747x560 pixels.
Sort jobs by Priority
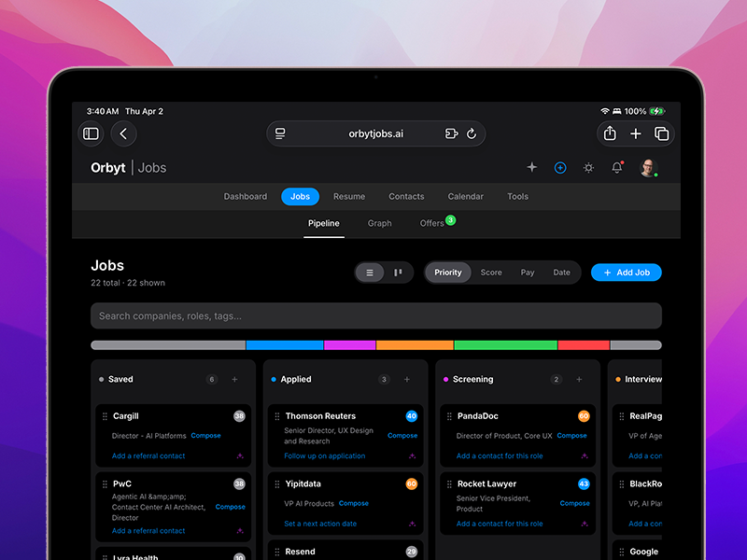click(x=448, y=273)
